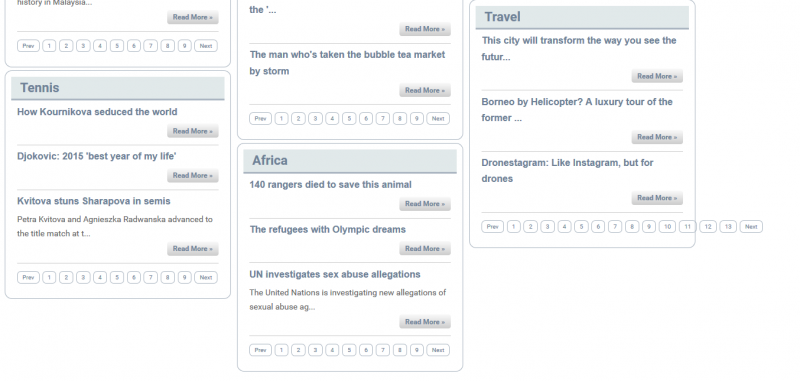Click Read More under Kournikova article

coord(193,131)
